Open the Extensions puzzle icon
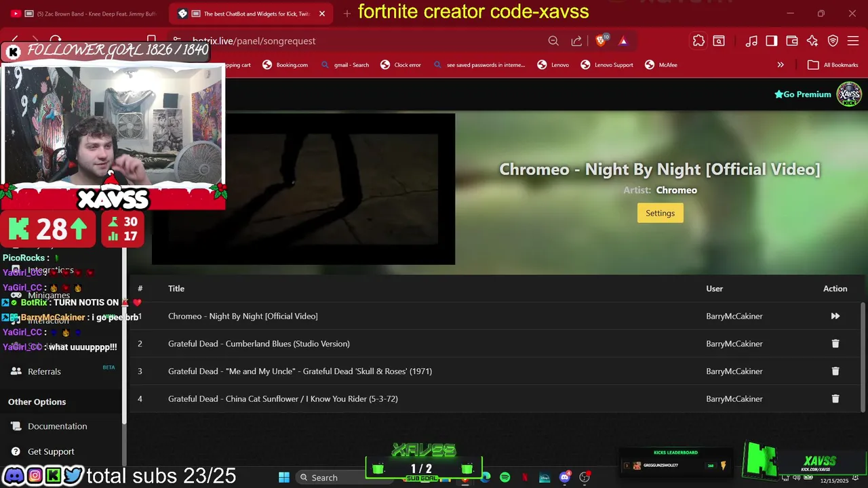The image size is (868, 488). coord(698,41)
